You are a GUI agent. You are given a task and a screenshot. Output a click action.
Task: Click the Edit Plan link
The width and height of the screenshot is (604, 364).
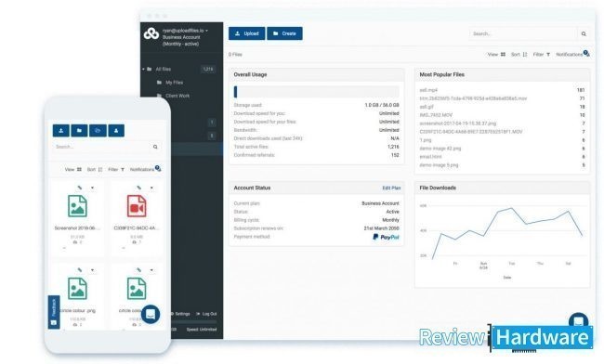[x=391, y=188]
